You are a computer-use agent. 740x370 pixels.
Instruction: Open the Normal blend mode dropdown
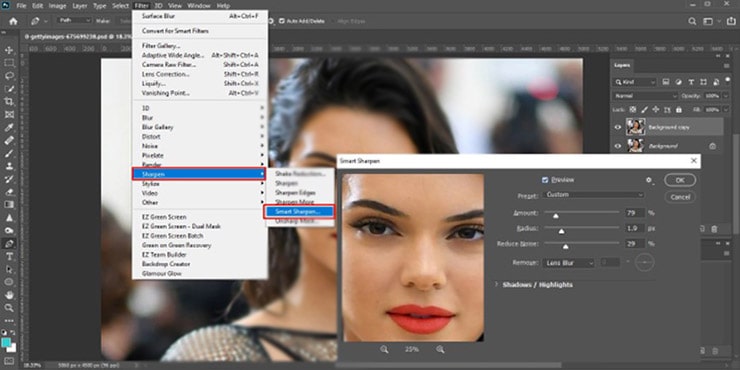(x=645, y=96)
